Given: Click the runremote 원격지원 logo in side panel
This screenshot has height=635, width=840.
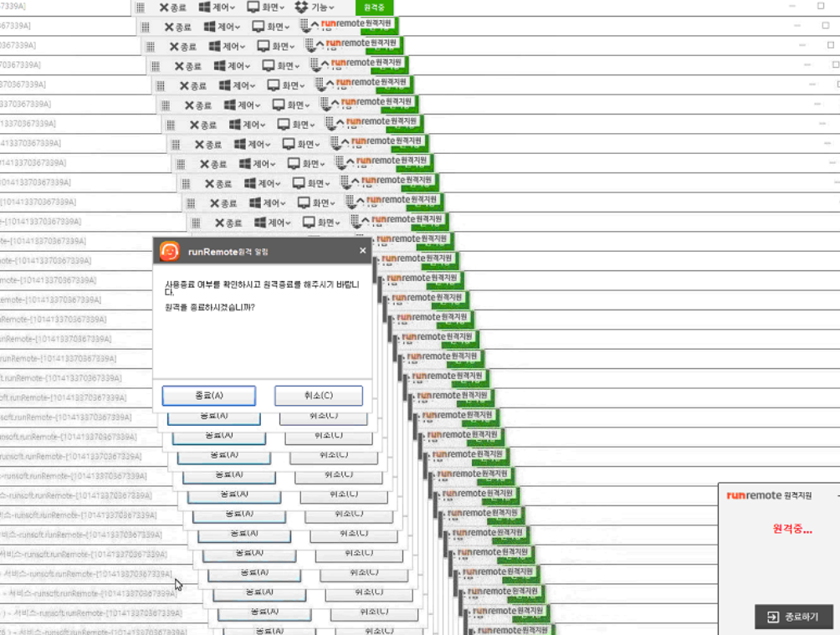Looking at the screenshot, I should coord(769,495).
